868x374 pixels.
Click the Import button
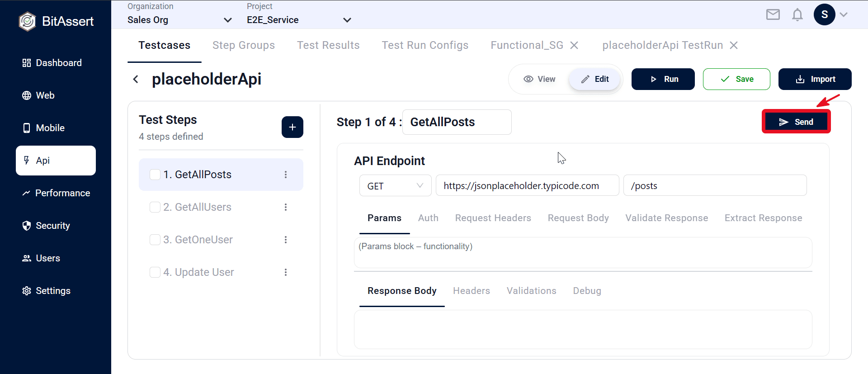tap(815, 79)
